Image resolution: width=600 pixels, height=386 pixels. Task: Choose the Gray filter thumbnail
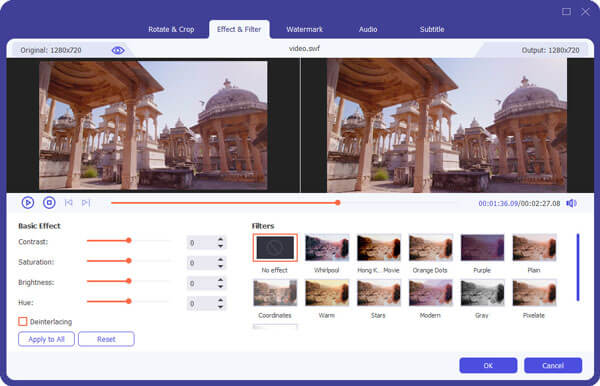click(482, 293)
